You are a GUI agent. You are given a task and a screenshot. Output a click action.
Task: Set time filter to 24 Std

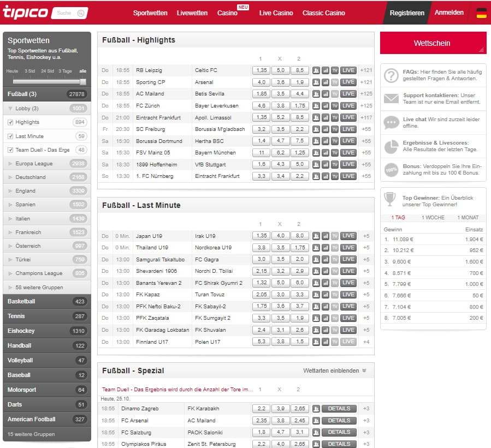coord(48,71)
